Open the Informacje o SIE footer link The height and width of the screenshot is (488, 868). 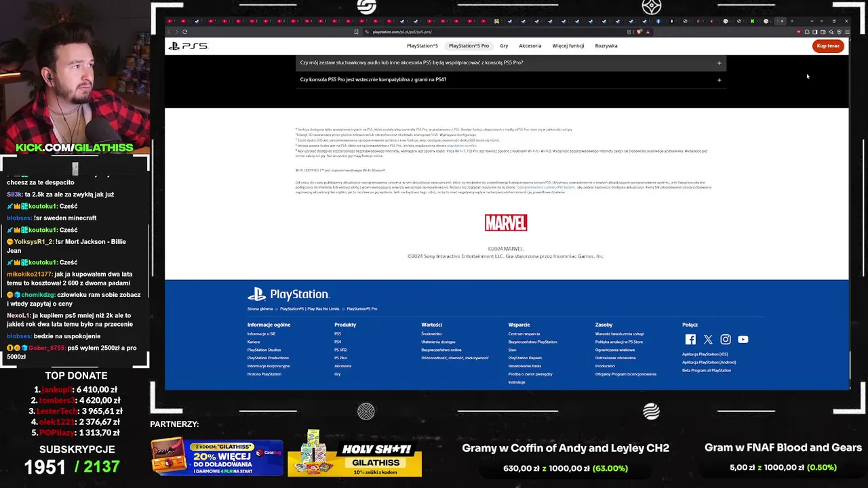point(261,334)
